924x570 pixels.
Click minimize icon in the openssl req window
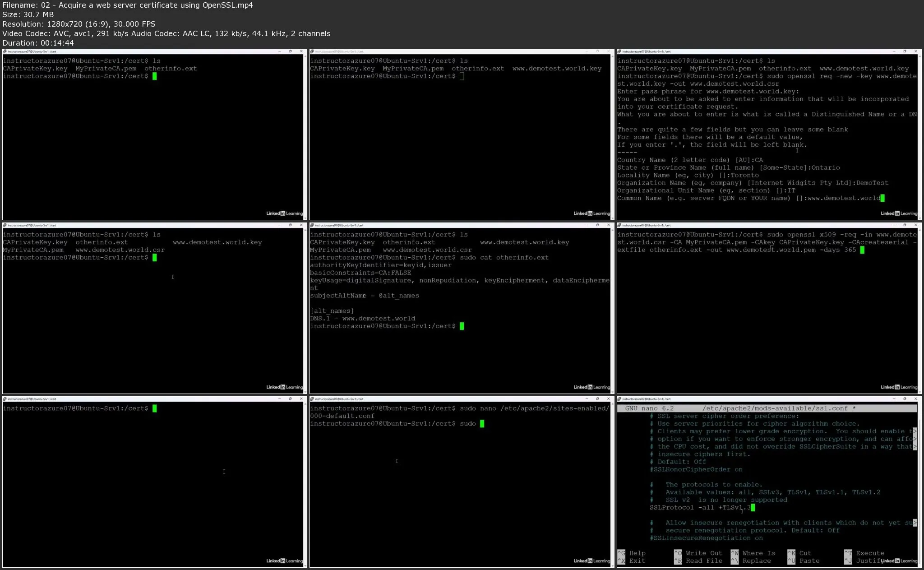click(x=894, y=51)
